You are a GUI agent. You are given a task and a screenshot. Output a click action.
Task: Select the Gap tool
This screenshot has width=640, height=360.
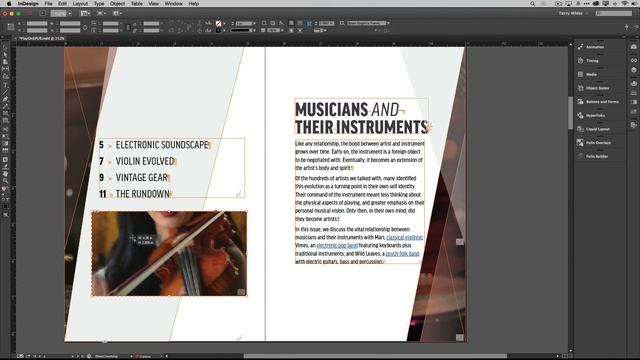(5, 69)
